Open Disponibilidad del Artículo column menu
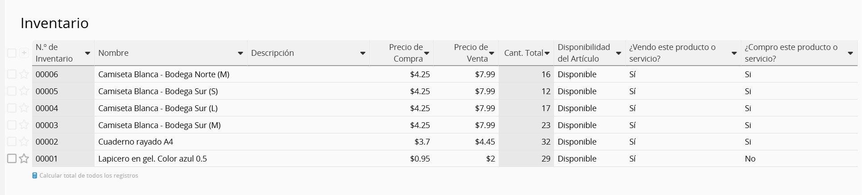This screenshot has width=868, height=195. [x=619, y=54]
